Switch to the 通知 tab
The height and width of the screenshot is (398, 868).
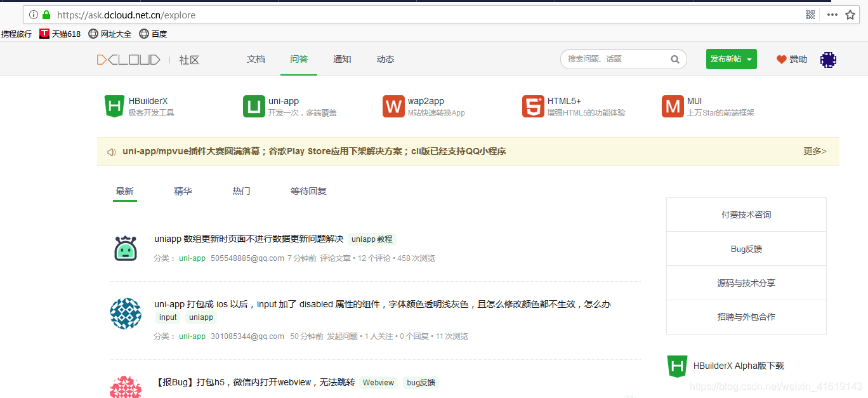[x=342, y=59]
